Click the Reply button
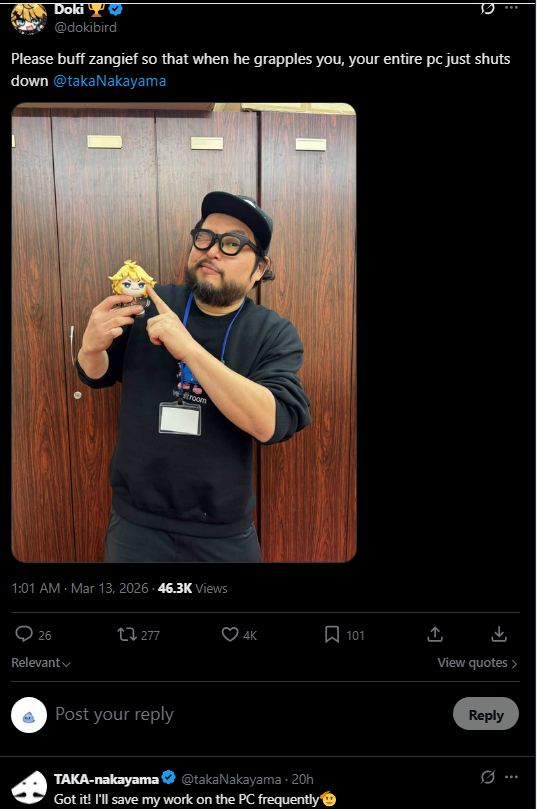The image size is (537, 809). [x=486, y=715]
